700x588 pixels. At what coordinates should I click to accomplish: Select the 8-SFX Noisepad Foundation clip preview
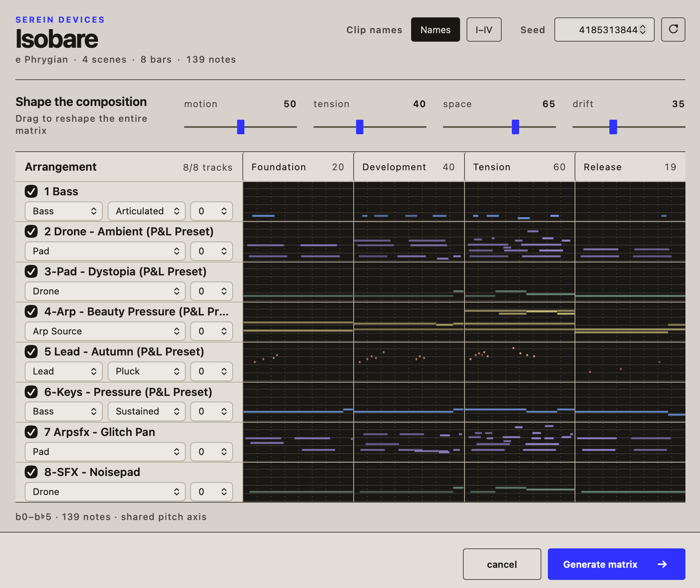point(298,482)
